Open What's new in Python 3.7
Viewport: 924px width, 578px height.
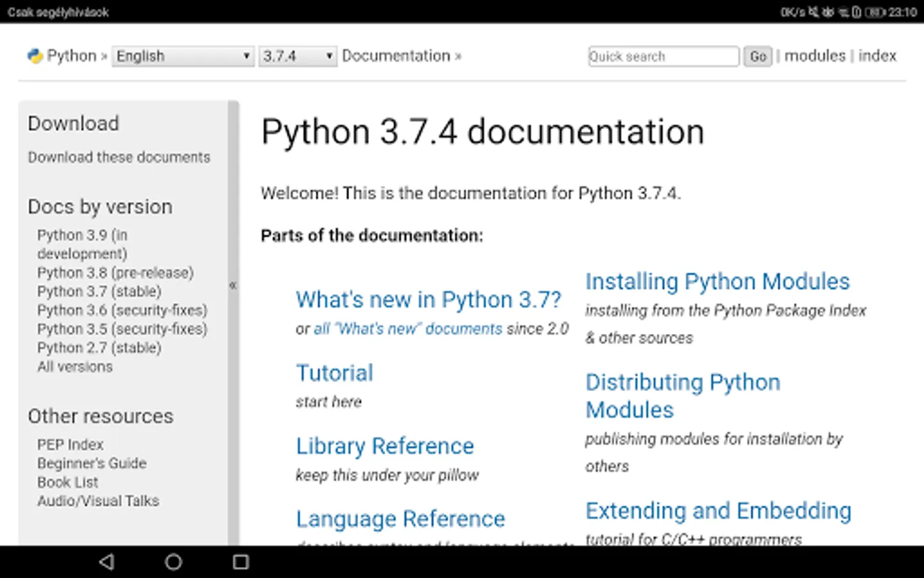tap(428, 299)
